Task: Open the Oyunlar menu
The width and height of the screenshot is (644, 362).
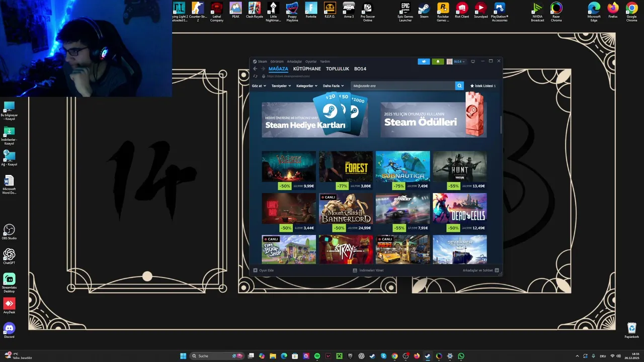Action: 311,61
